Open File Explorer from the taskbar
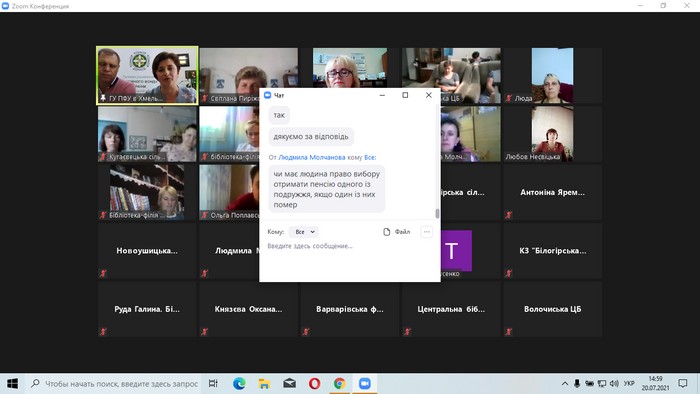Image resolution: width=700 pixels, height=394 pixels. [x=264, y=383]
